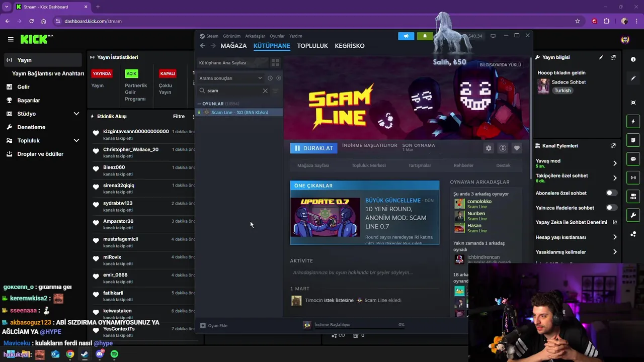
Task: Go to TOPLULUK tab in Steam
Action: (x=312, y=46)
